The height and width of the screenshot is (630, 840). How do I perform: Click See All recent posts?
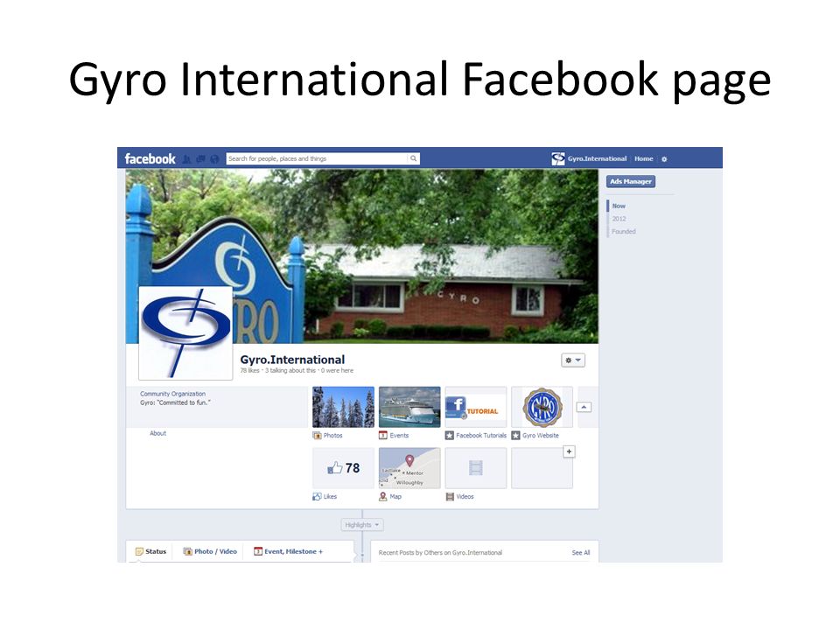point(581,552)
